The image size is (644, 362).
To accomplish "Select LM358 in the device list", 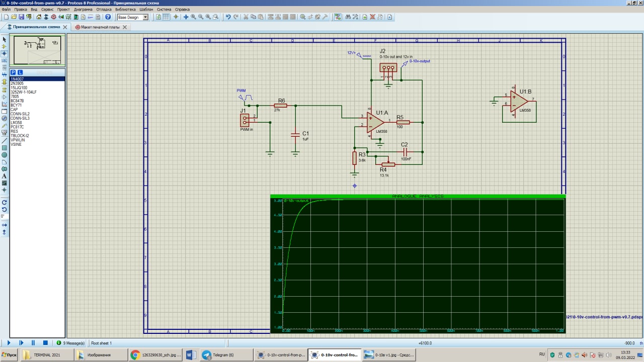I will point(17,123).
